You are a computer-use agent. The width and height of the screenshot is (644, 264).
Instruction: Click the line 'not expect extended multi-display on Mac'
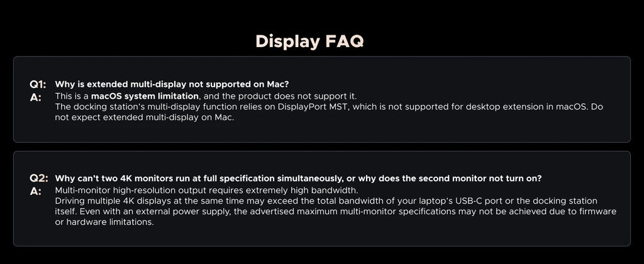click(145, 117)
